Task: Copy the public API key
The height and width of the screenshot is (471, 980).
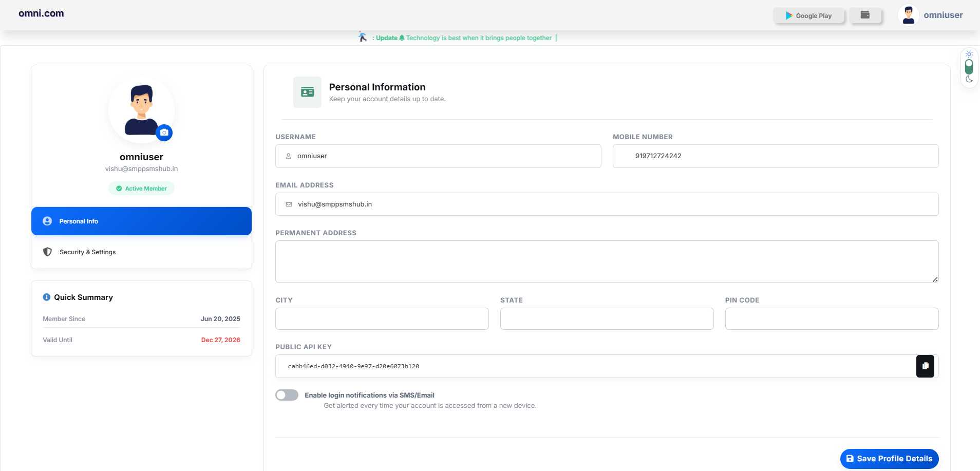Action: tap(925, 366)
